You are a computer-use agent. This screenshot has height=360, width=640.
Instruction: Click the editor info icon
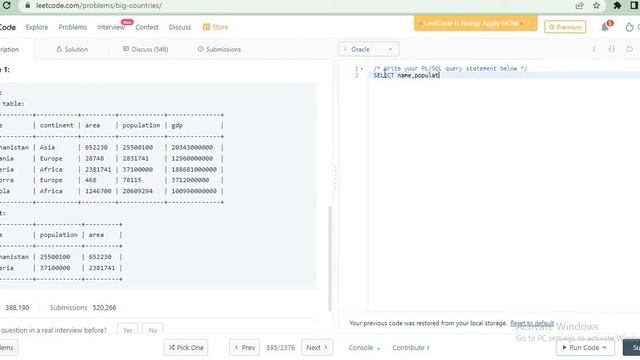pyautogui.click(x=594, y=49)
